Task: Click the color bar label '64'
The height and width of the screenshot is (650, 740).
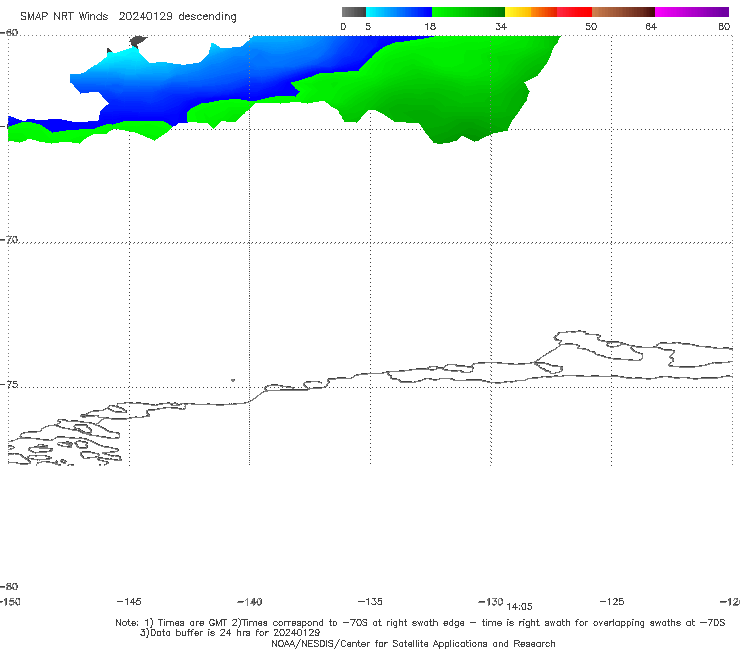Action: [x=651, y=26]
